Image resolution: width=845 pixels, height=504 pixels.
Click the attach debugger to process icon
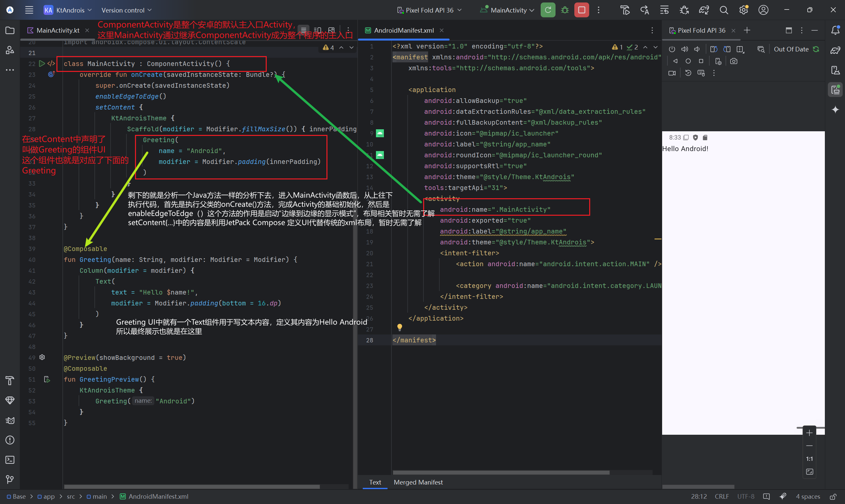(x=684, y=10)
